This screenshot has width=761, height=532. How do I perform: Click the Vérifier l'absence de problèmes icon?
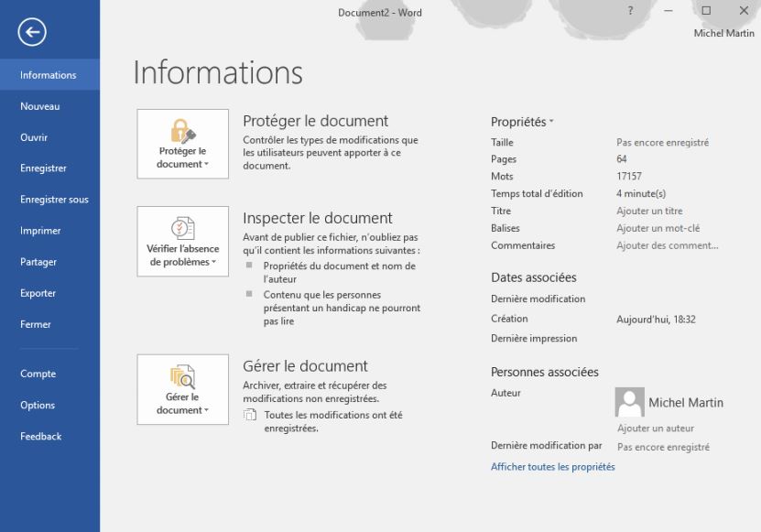(182, 228)
